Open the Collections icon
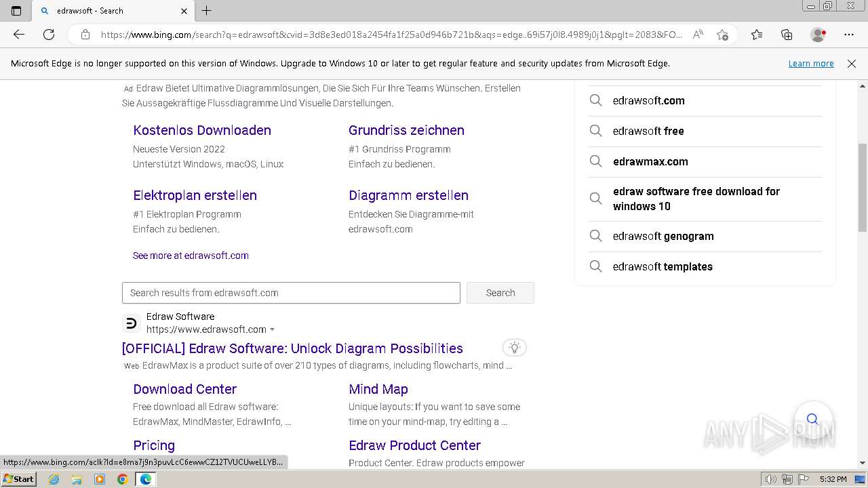 (787, 35)
